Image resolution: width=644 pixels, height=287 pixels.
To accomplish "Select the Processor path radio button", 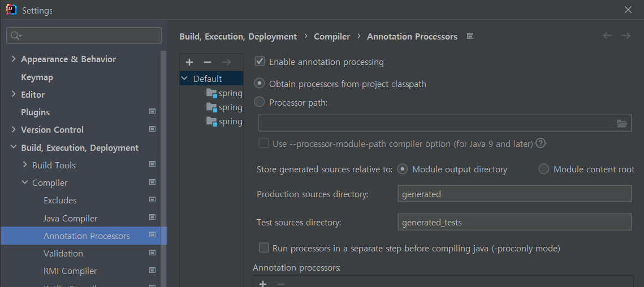I will 260,102.
